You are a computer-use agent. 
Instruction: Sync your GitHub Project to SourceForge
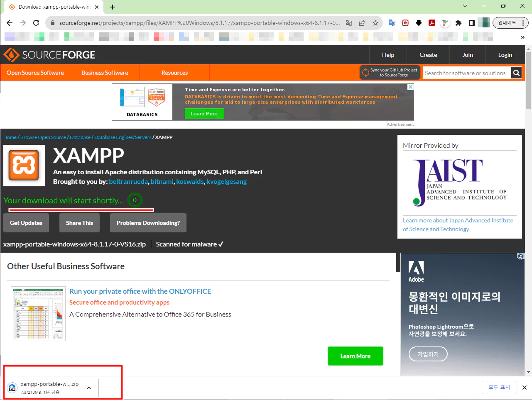[x=390, y=73]
